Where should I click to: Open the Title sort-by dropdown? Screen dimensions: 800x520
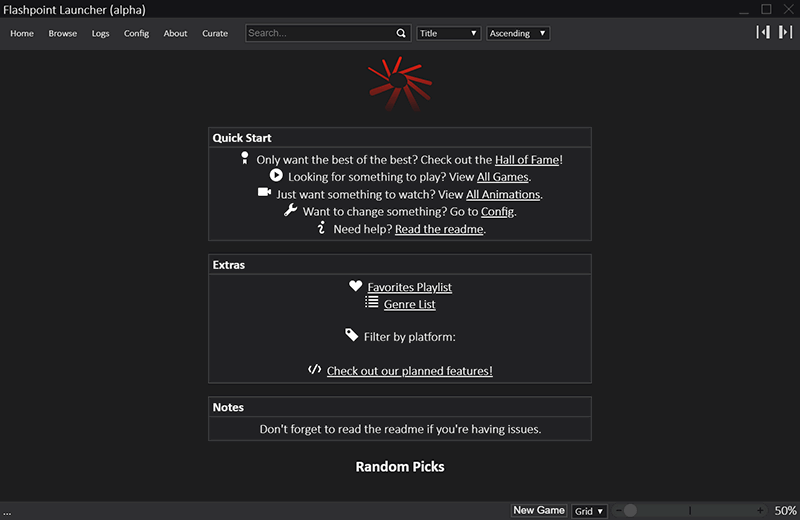(x=448, y=33)
